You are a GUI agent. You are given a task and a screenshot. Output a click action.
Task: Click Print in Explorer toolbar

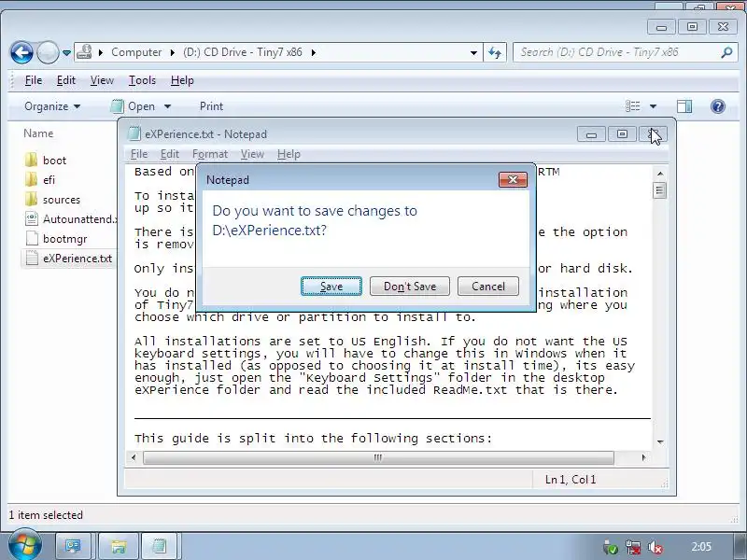(211, 106)
